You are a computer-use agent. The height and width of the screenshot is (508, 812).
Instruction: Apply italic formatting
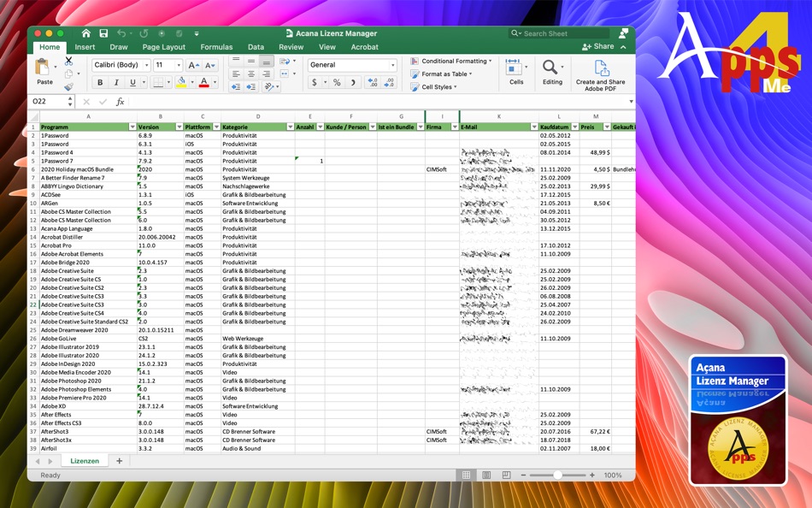coord(116,82)
